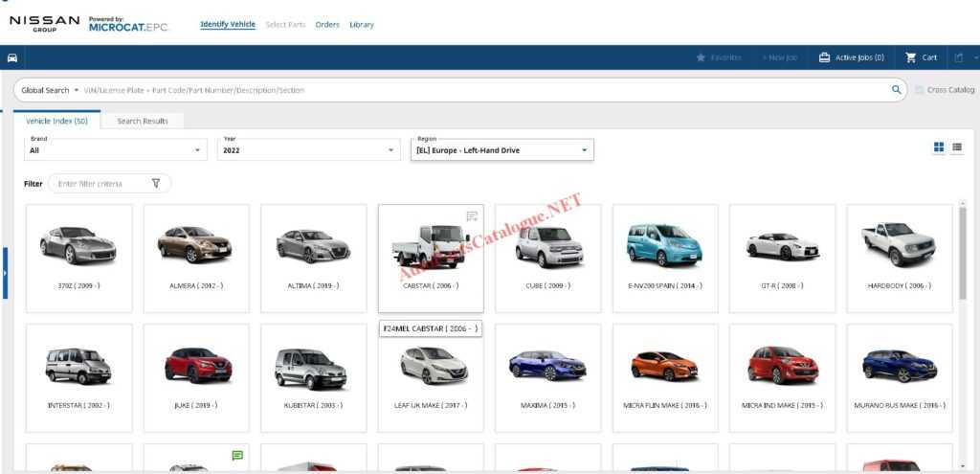The image size is (980, 474).
Task: Open the Library menu
Action: tap(361, 24)
